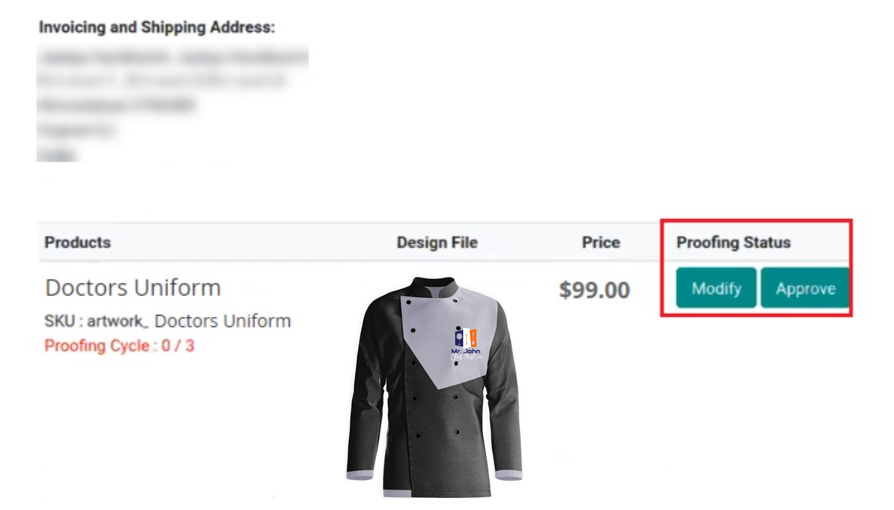Click the Modify proofing button
This screenshot has height=510, width=894.
[x=716, y=289]
